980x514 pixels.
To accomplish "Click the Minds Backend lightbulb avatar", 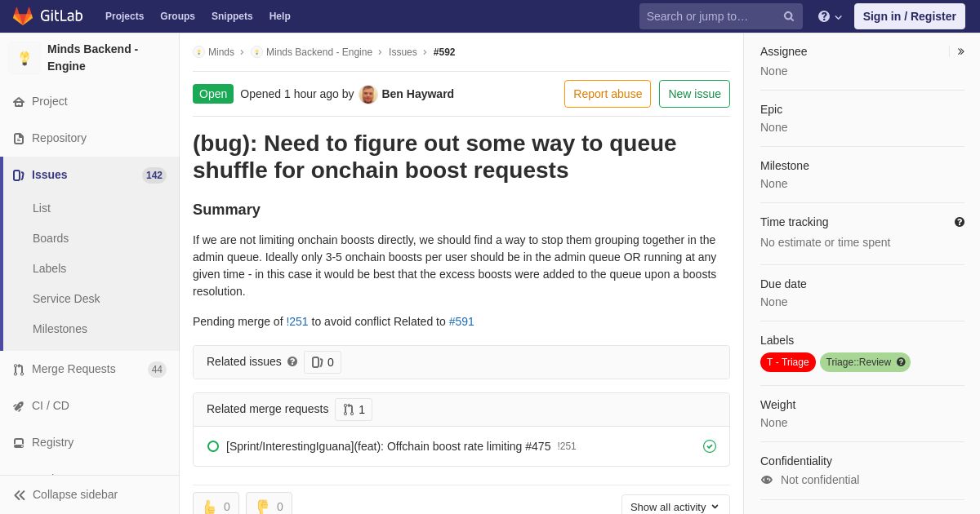I will (24, 58).
